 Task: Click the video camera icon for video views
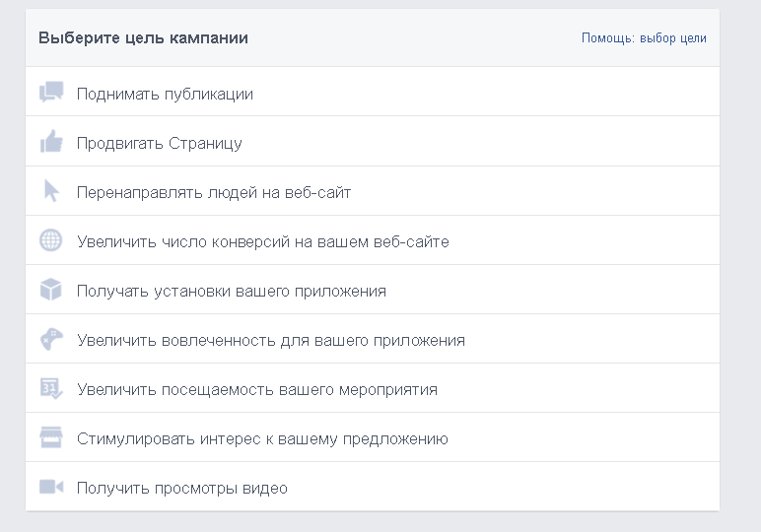point(51,487)
